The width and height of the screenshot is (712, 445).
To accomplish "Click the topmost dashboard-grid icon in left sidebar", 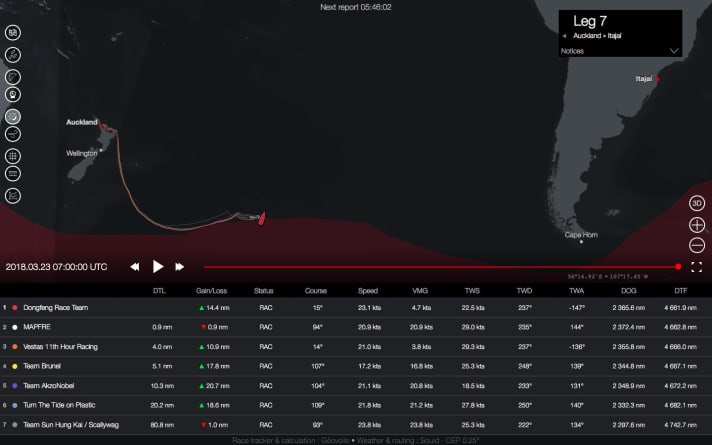I will pyautogui.click(x=13, y=33).
